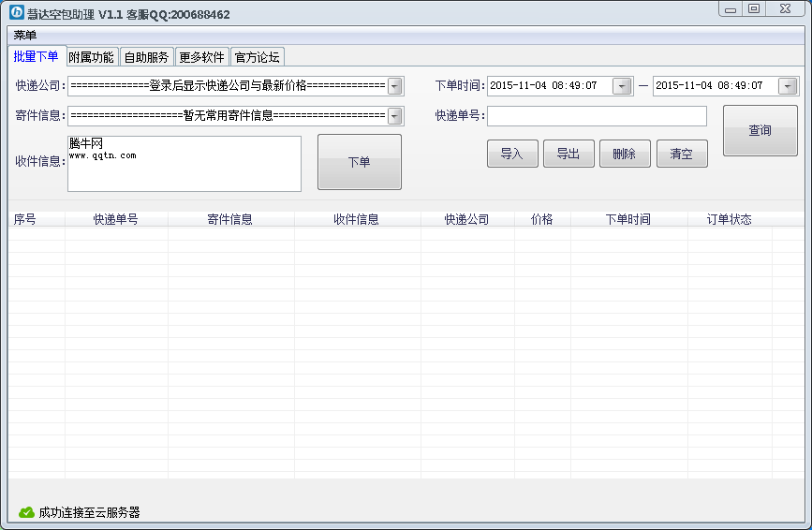Open the 菜单 menu

(25, 36)
